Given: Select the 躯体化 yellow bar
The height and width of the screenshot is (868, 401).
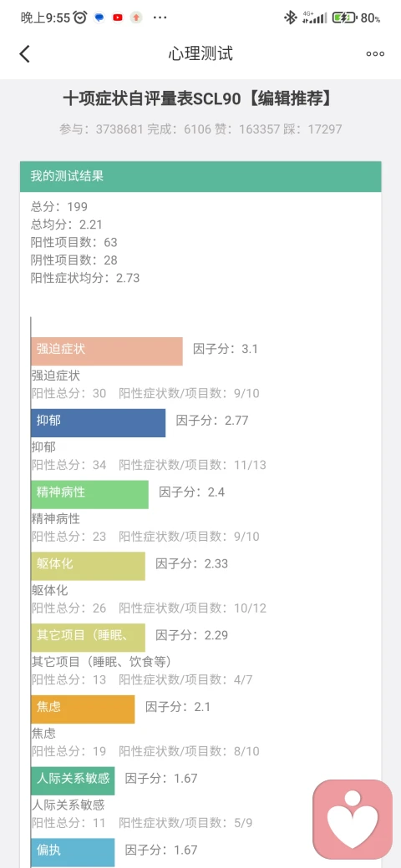Looking at the screenshot, I should [88, 566].
